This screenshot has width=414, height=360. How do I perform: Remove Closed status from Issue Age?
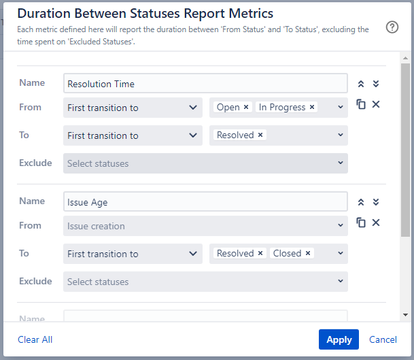(308, 253)
